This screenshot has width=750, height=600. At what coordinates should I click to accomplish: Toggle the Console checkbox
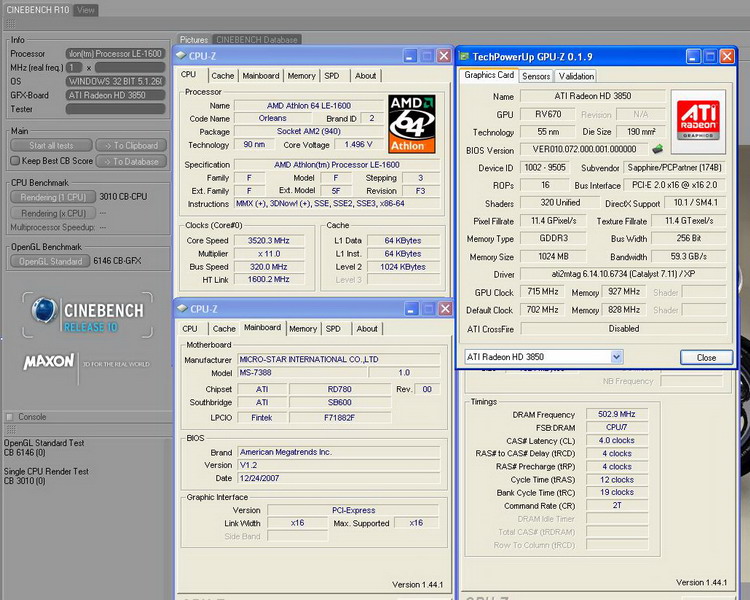(x=10, y=417)
